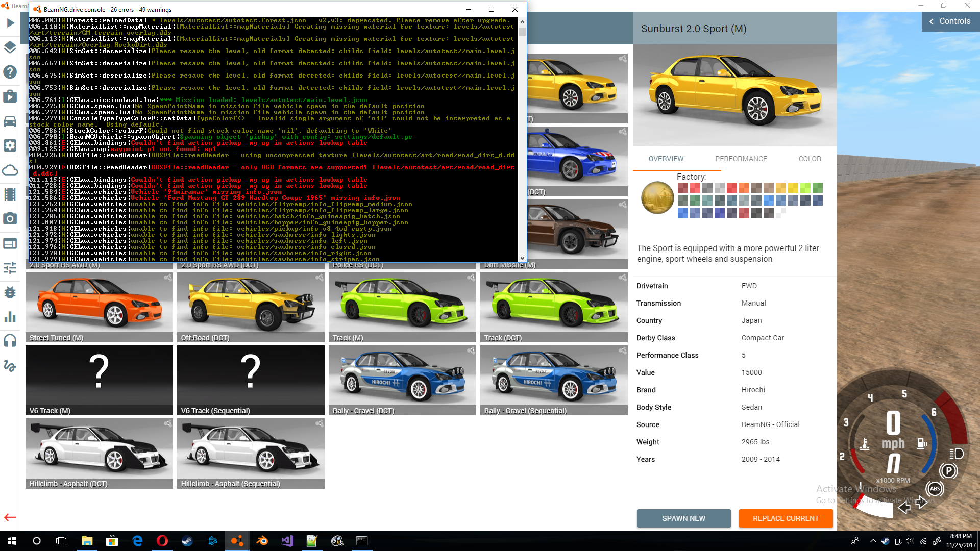Click the Sunburst 2.0 Sport (M) title
This screenshot has height=551, width=980.
pyautogui.click(x=694, y=29)
